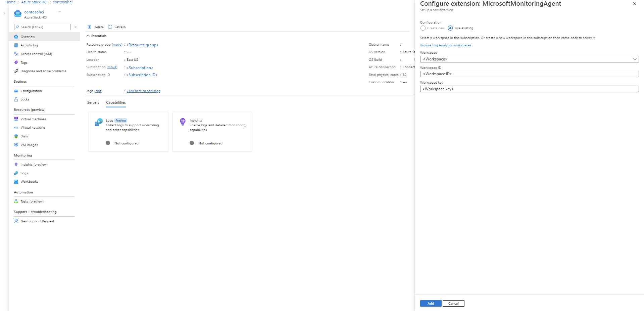This screenshot has height=311, width=644.
Task: Click the Subscription move link
Action: [112, 67]
